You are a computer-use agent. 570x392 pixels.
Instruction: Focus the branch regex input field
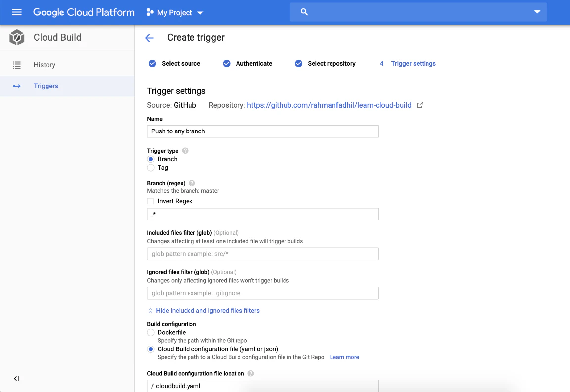pos(262,215)
